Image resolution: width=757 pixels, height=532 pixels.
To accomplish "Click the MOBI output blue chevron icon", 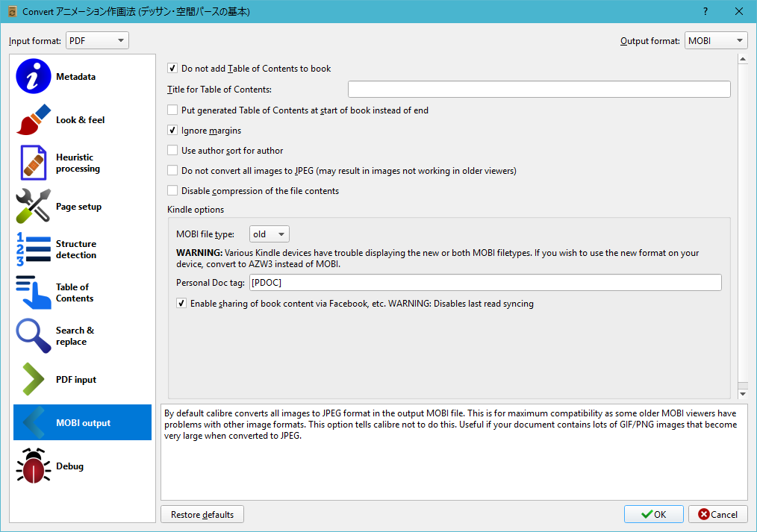I will tap(34, 422).
